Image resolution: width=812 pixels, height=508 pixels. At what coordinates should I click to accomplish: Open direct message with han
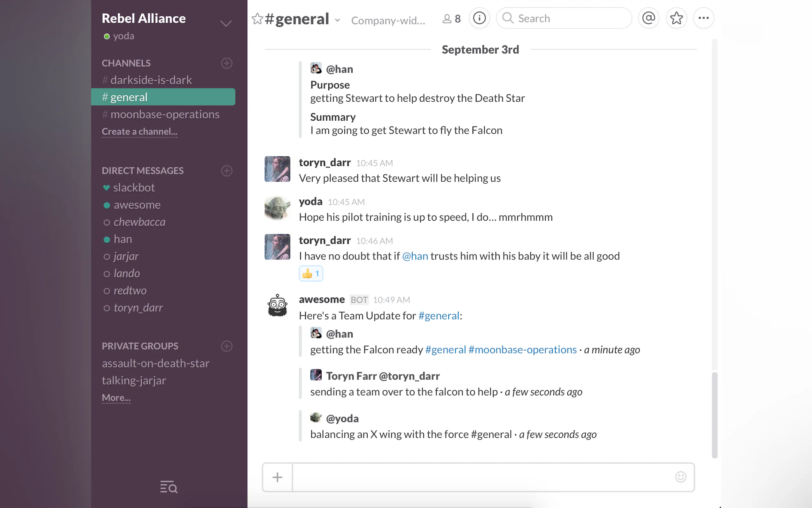[123, 239]
